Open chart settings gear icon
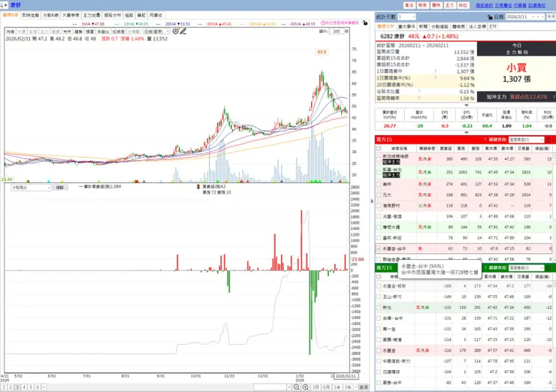The width and height of the screenshot is (556, 392). (176, 32)
